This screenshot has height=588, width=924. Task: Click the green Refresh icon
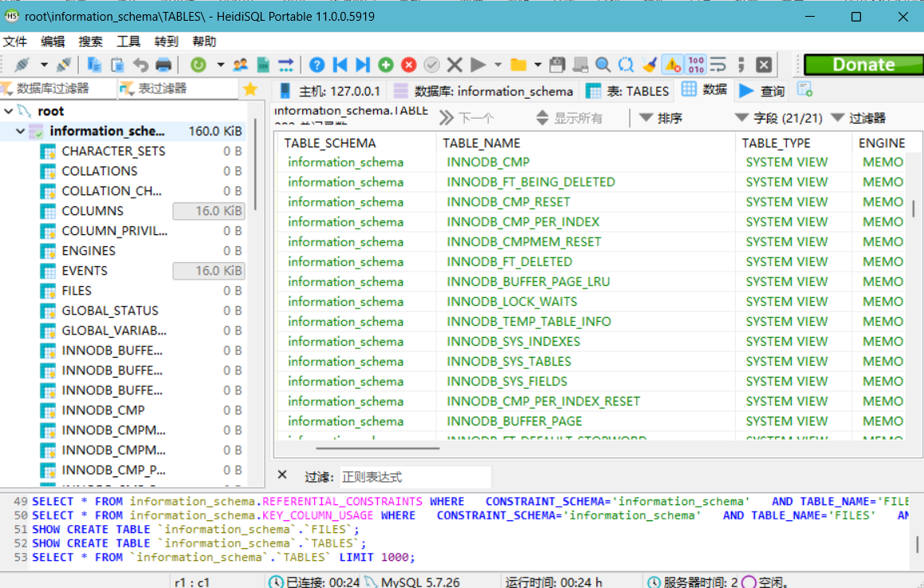(x=199, y=65)
